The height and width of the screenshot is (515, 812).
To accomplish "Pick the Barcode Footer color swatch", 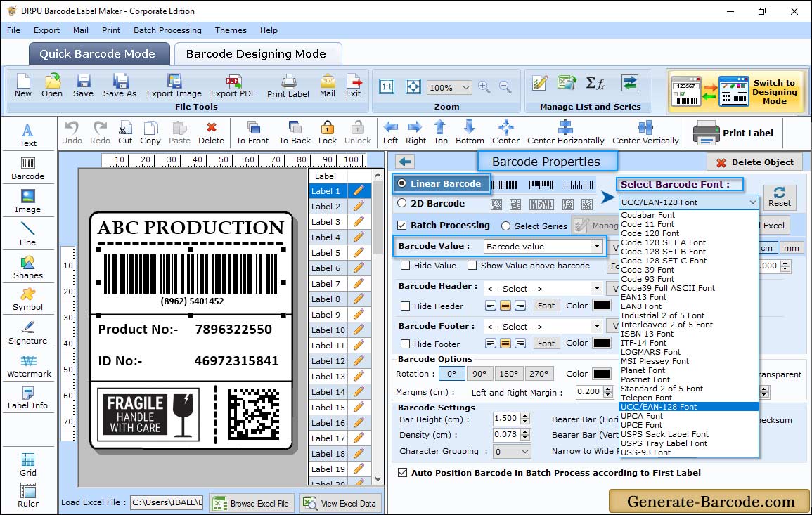I will click(x=602, y=343).
